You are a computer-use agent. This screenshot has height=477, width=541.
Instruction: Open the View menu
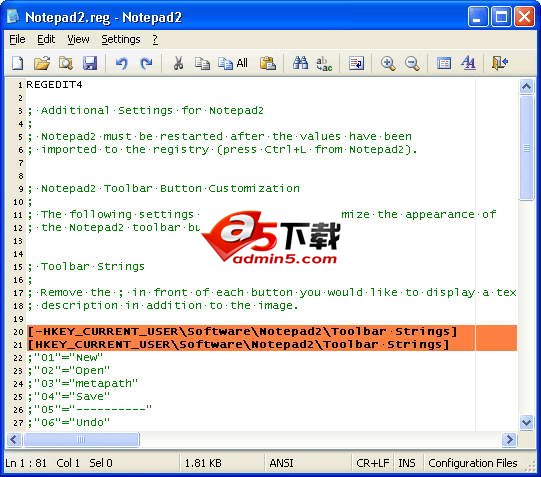coord(78,39)
